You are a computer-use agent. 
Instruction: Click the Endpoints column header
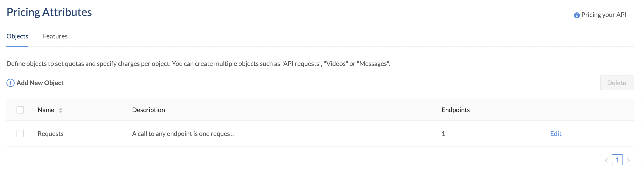coord(455,110)
